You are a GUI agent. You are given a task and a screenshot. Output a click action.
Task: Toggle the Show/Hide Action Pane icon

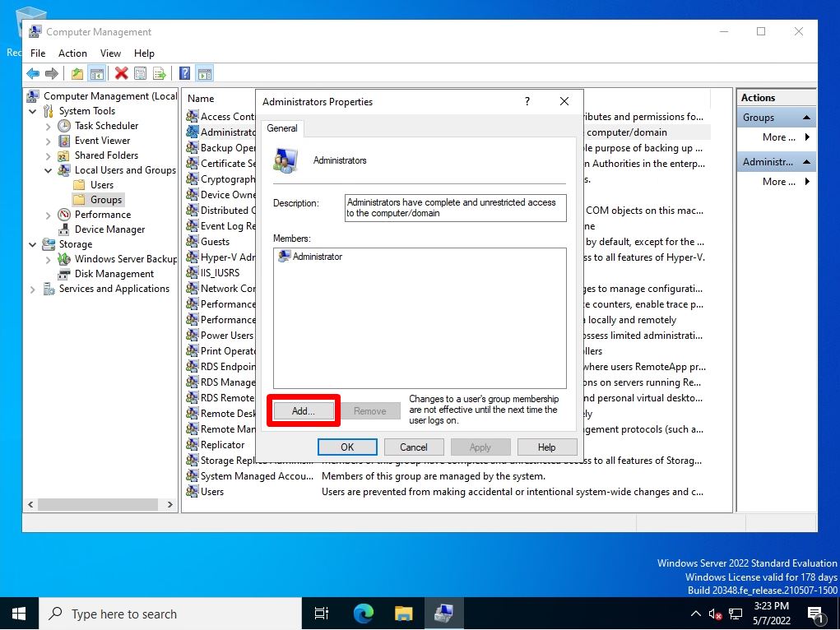click(205, 73)
